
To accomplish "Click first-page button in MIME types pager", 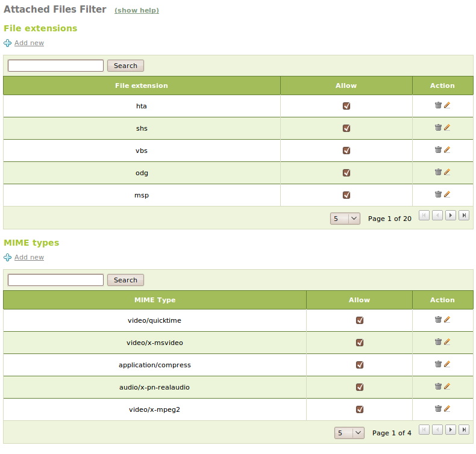I will 424,430.
